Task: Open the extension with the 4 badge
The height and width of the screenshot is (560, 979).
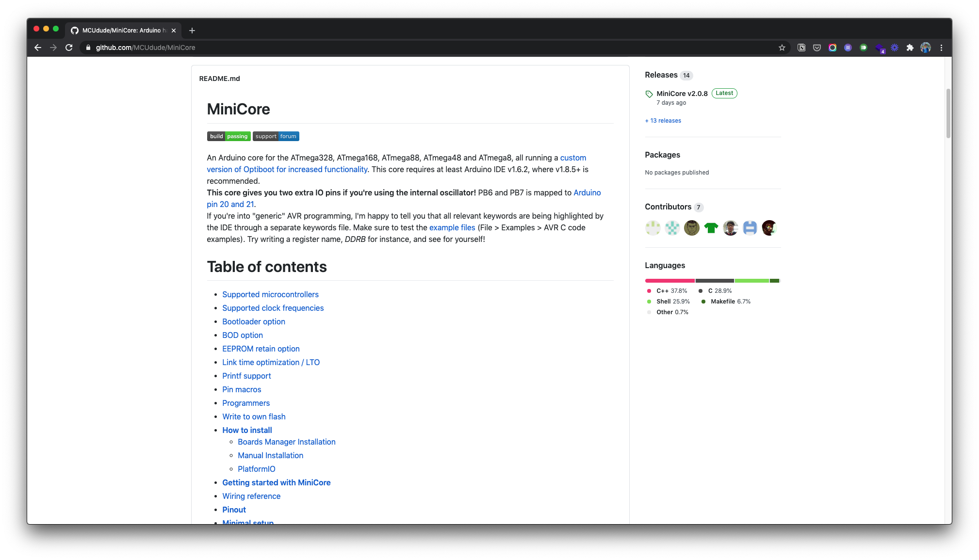Action: 880,48
